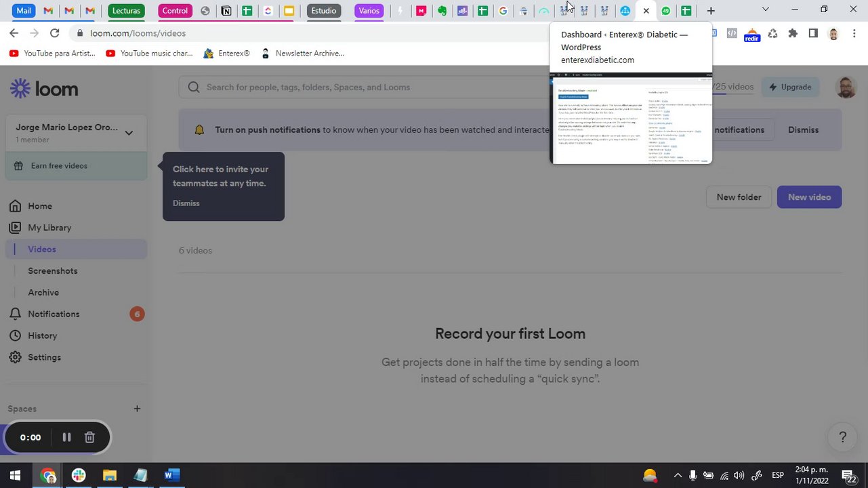Open Windows notification center
This screenshot has width=868, height=488.
point(848,476)
